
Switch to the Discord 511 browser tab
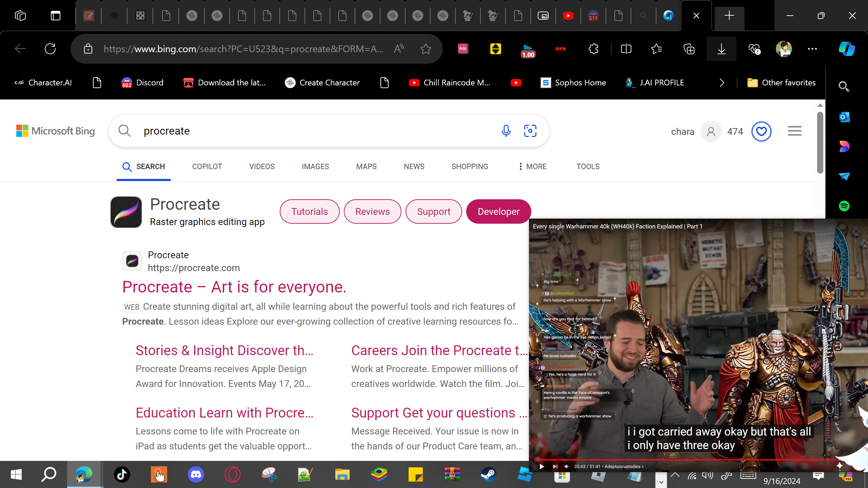point(593,16)
